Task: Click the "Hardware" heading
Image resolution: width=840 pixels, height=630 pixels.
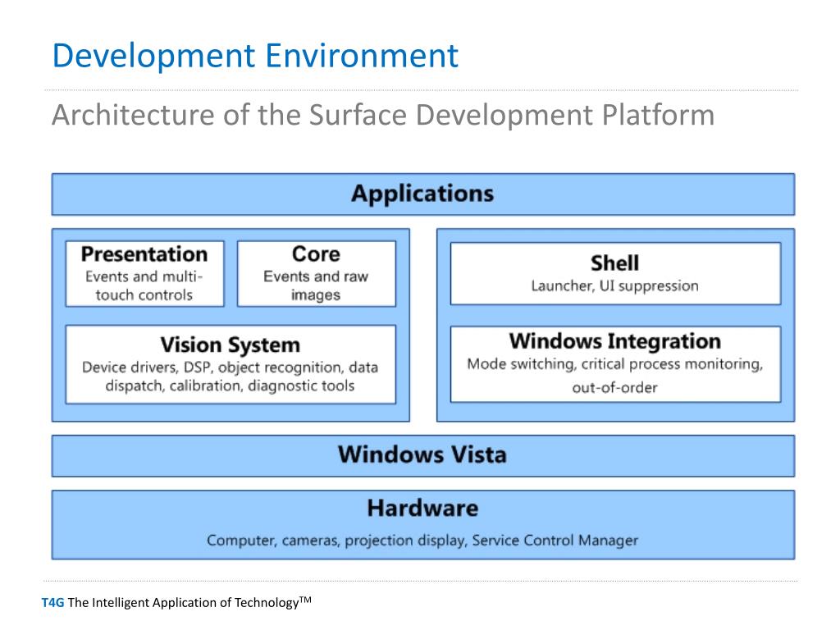Action: tap(422, 508)
